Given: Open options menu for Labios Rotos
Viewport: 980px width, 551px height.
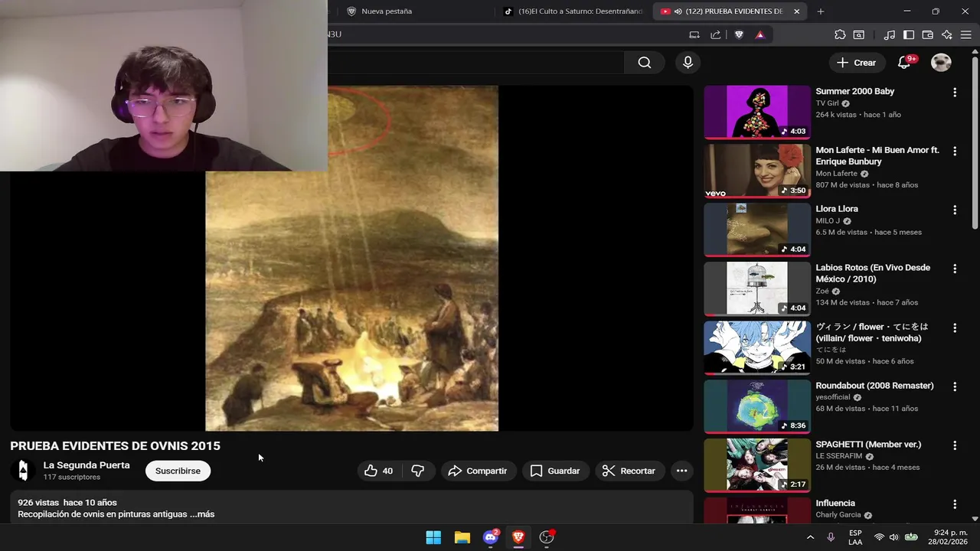Looking at the screenshot, I should click(x=954, y=269).
